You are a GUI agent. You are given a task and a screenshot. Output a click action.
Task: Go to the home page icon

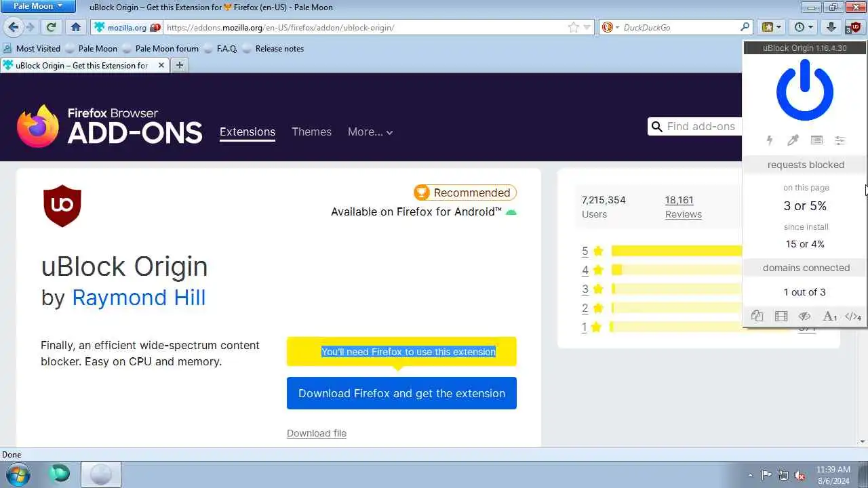76,27
